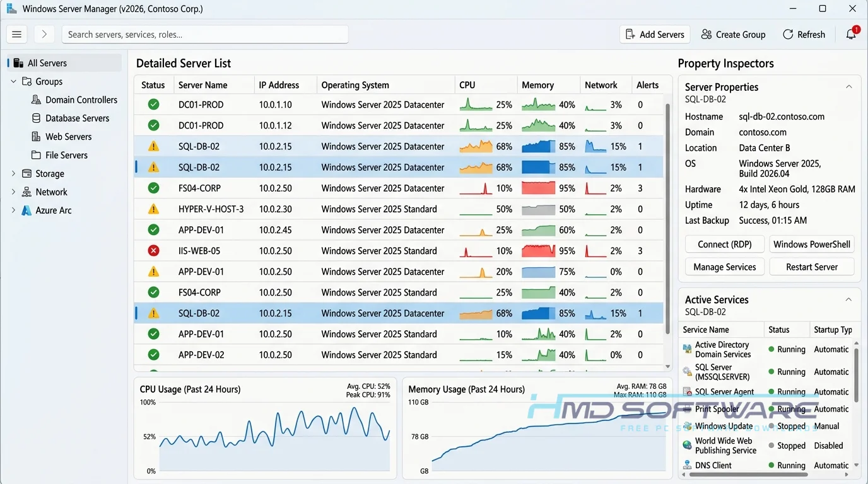
Task: Click the Server Manager app icon in title bar
Action: click(11, 9)
